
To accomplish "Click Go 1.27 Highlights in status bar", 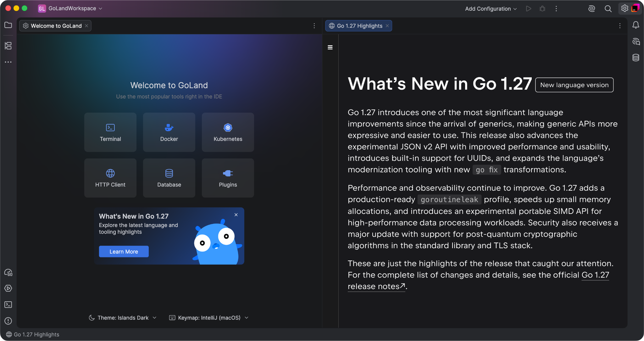I will (x=33, y=334).
